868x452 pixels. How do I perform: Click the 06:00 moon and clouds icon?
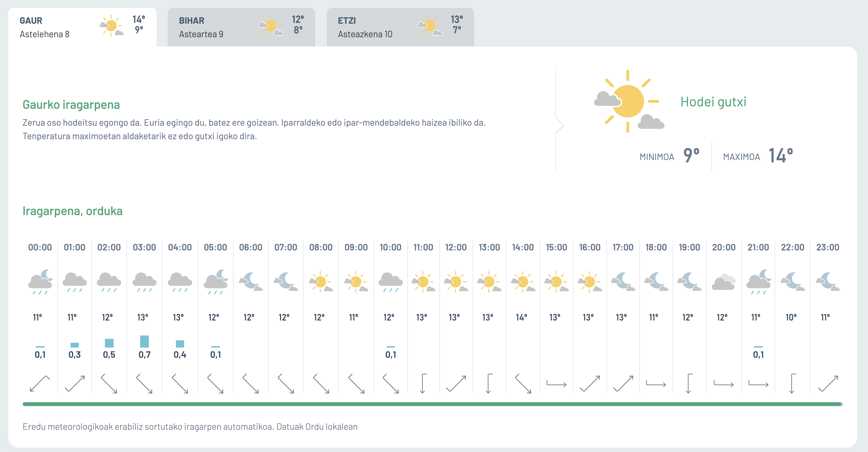click(x=251, y=282)
